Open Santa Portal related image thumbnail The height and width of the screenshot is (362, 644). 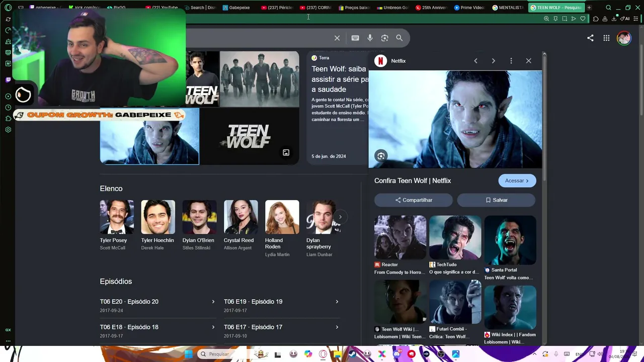pyautogui.click(x=510, y=240)
